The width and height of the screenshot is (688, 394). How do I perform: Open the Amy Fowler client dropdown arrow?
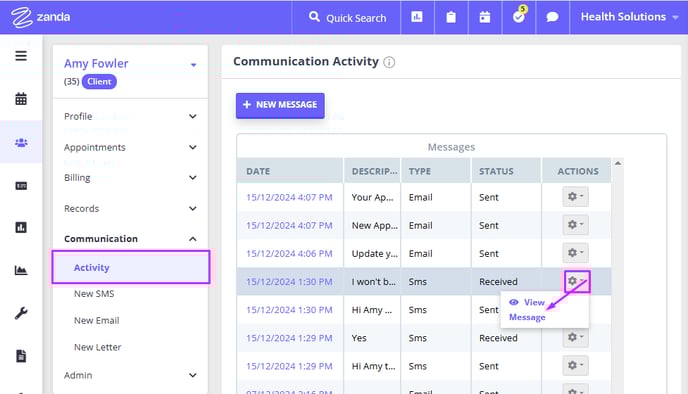194,65
